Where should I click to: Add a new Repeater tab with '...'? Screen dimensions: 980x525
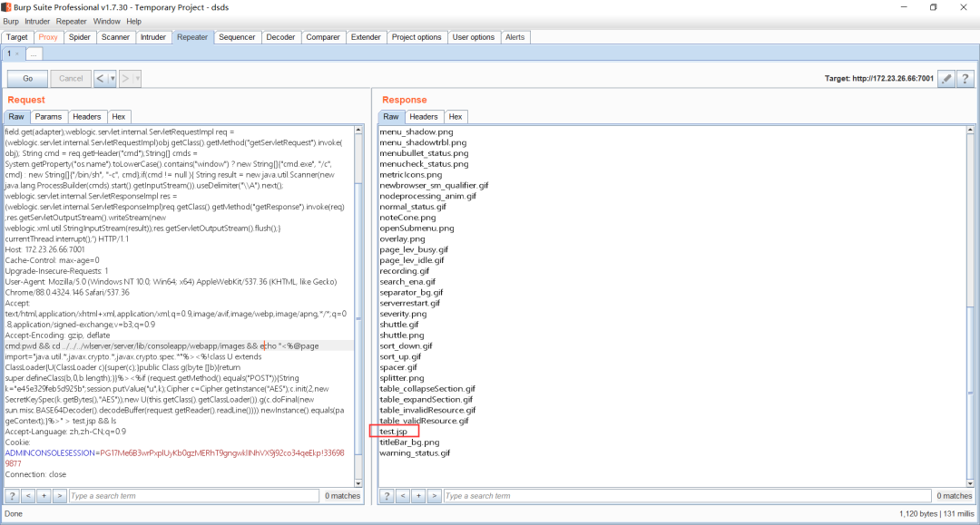point(34,53)
